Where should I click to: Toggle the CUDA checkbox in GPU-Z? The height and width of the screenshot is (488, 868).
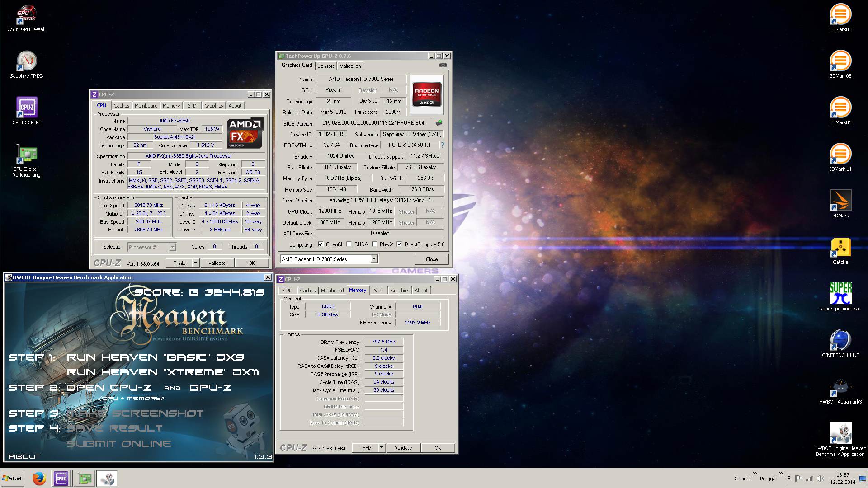(x=349, y=244)
